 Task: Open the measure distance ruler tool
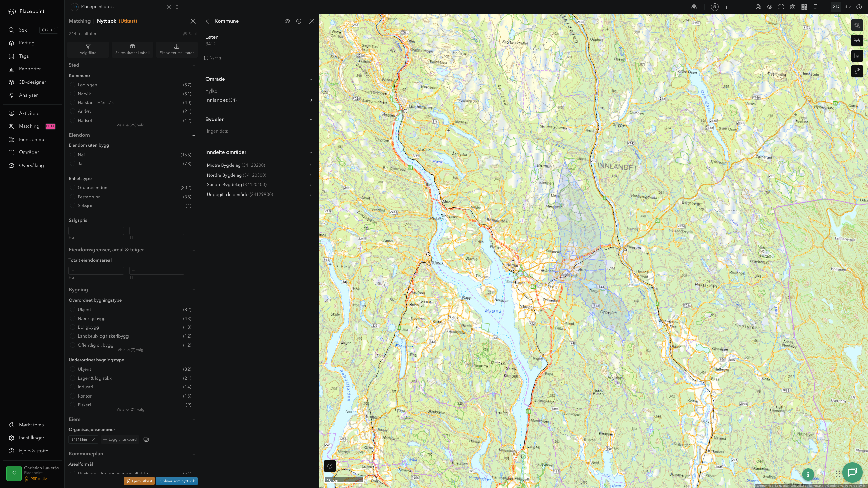pyautogui.click(x=857, y=40)
